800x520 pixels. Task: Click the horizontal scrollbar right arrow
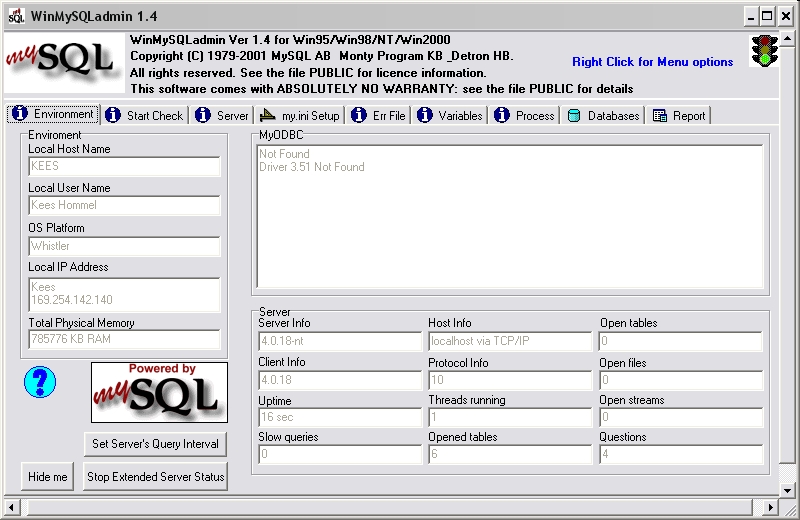point(770,507)
